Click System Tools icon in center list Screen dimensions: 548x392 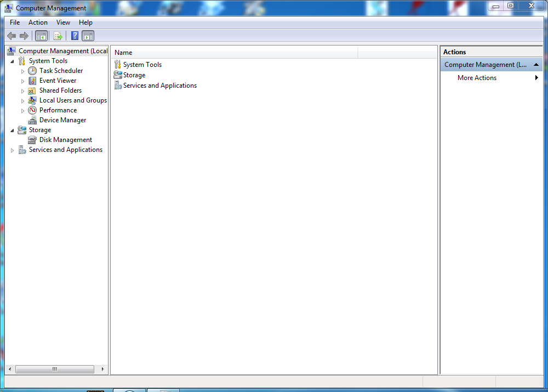(x=118, y=64)
